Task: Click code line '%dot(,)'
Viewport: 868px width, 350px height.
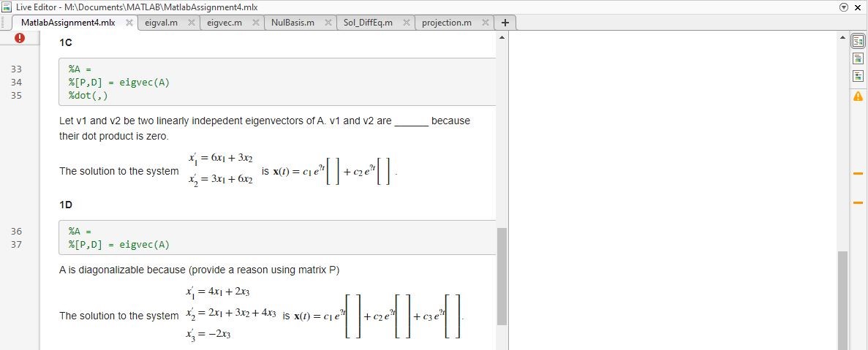Action: [88, 96]
